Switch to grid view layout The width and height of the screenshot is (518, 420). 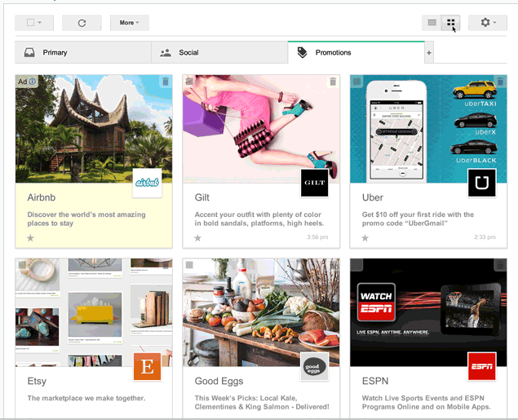point(450,23)
